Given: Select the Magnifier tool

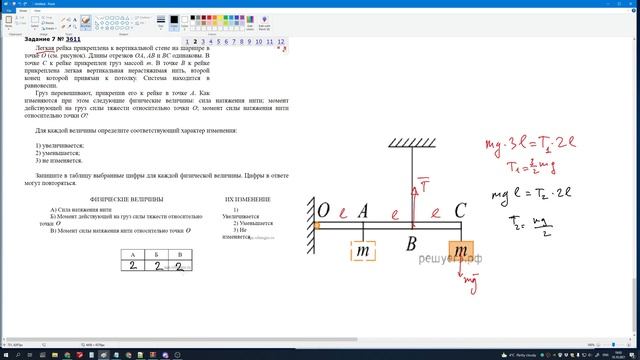Looking at the screenshot, I should point(75,27).
